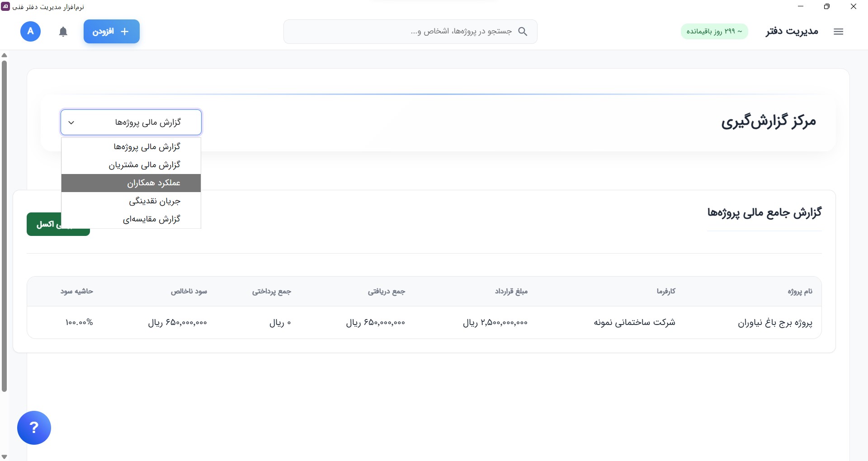Click the blue help question mark button
Image resolution: width=868 pixels, height=461 pixels.
click(34, 428)
